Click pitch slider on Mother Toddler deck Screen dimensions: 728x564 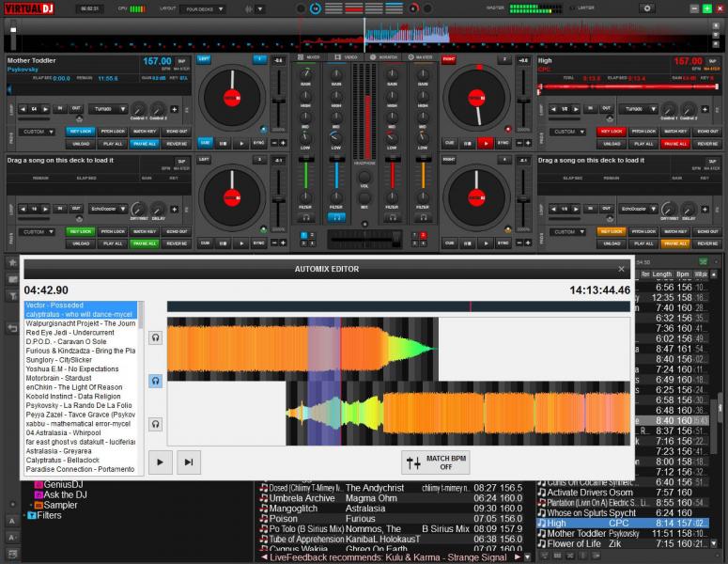[279, 102]
